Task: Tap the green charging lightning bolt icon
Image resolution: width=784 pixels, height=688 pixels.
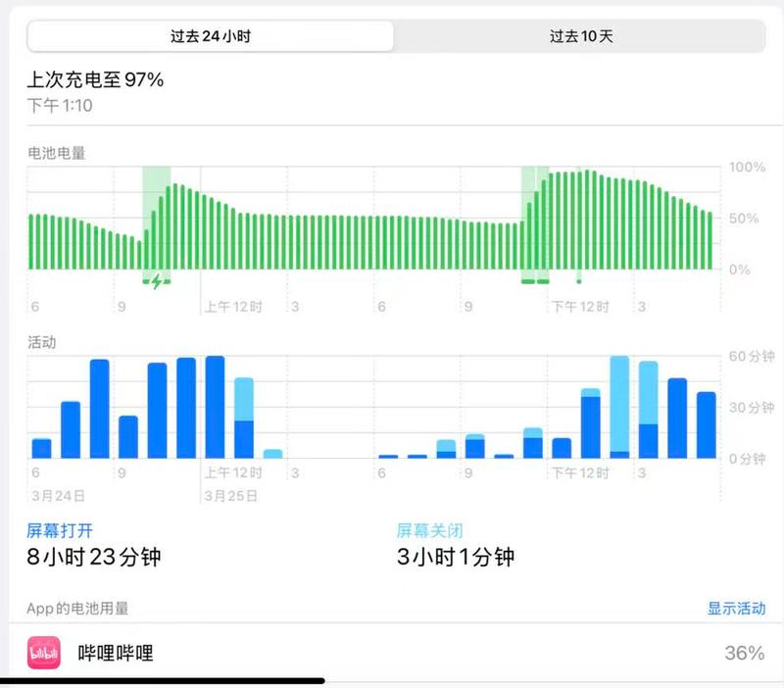Action: [x=157, y=280]
